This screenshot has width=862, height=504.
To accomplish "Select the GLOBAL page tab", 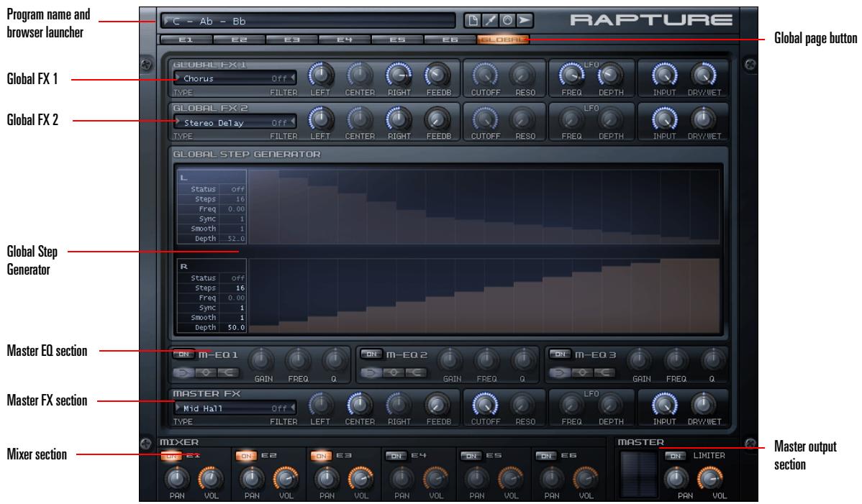I will [x=502, y=40].
